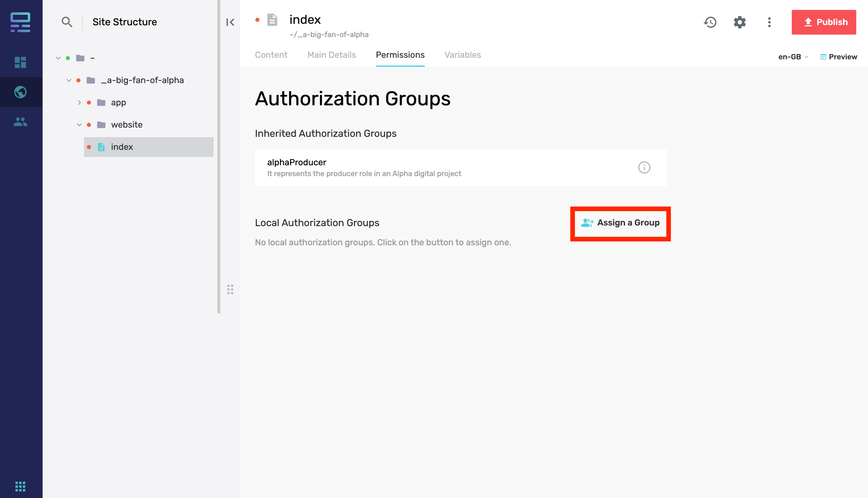Click the website folder icon
868x498 pixels.
pyautogui.click(x=101, y=124)
